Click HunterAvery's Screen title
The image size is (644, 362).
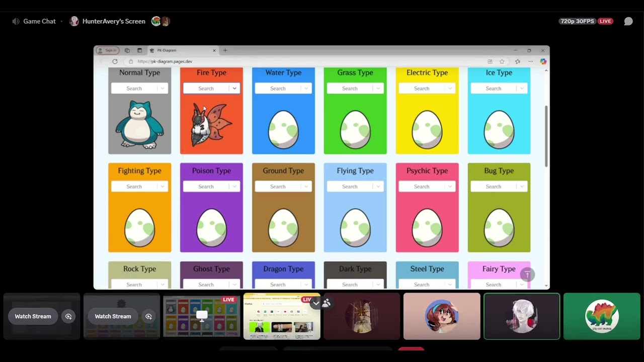pos(114,21)
